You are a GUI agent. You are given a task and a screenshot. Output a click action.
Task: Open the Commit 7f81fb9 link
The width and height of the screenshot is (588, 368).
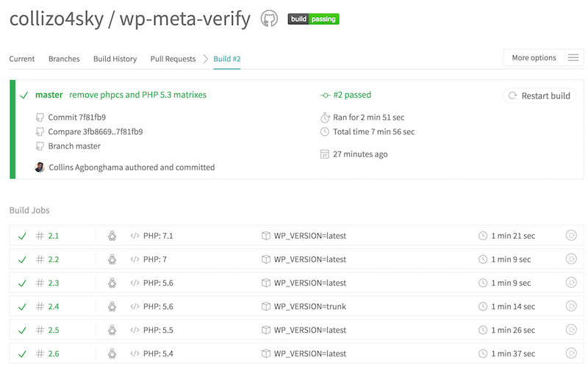(79, 118)
